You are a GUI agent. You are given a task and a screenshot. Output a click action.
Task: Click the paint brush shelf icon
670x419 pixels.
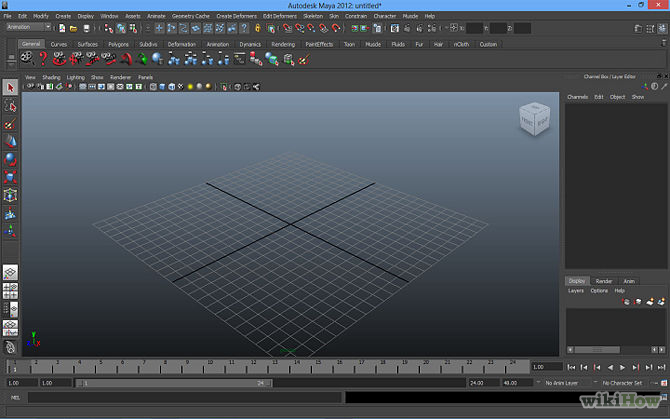pyautogui.click(x=304, y=59)
